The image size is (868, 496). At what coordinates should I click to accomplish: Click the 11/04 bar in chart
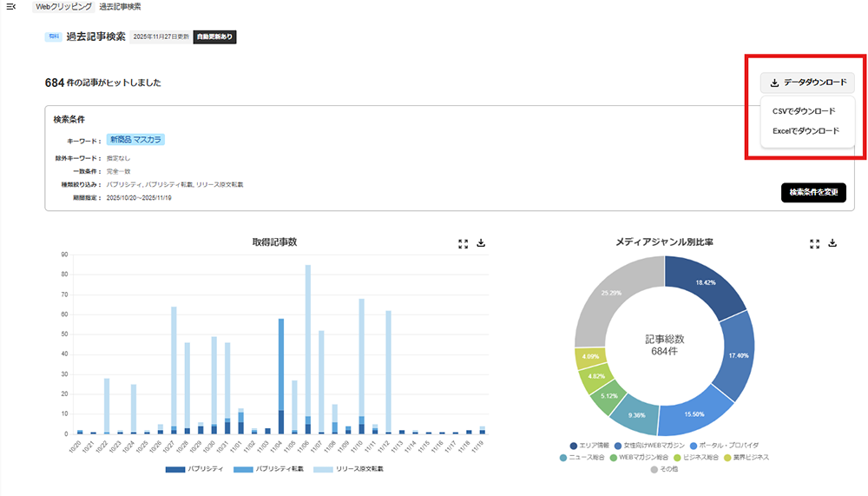[281, 376]
